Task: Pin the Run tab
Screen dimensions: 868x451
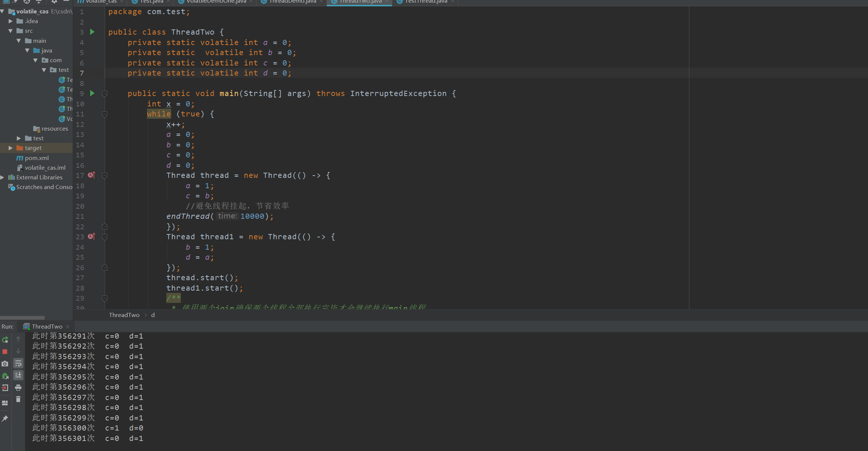Action: 5,419
